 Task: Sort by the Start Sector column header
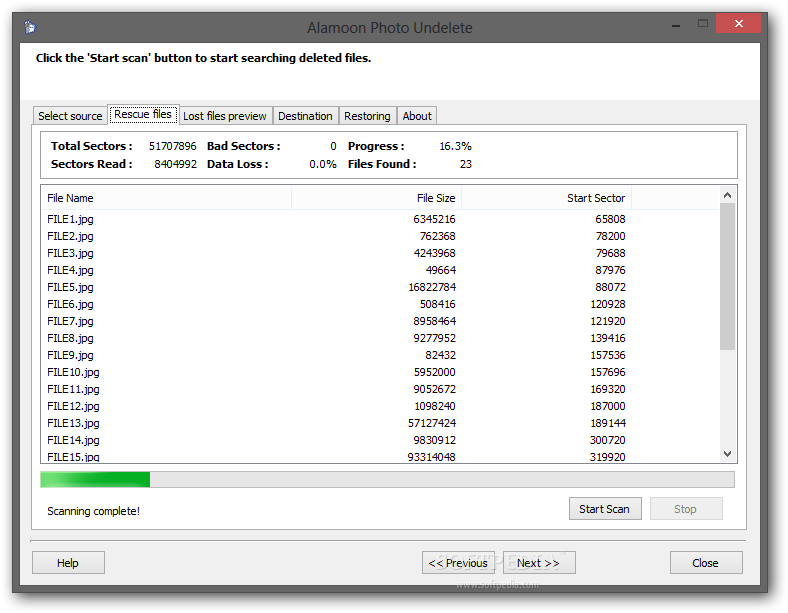point(546,198)
